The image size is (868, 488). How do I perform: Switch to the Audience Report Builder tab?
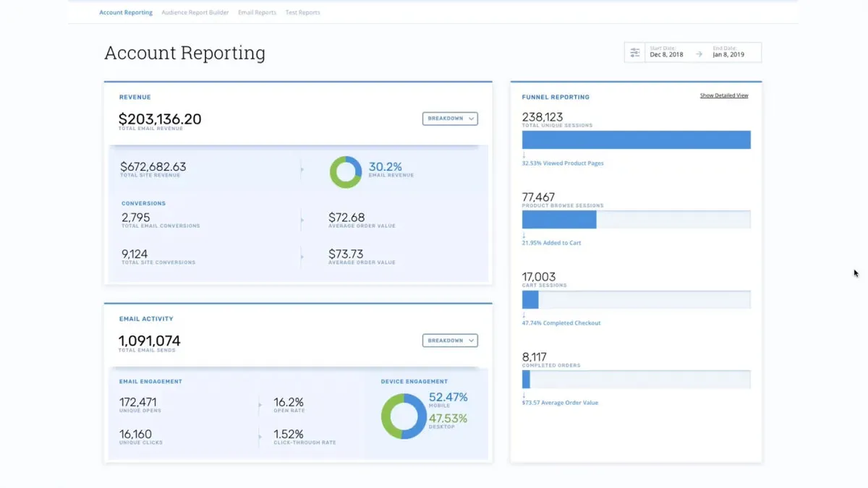tap(195, 12)
